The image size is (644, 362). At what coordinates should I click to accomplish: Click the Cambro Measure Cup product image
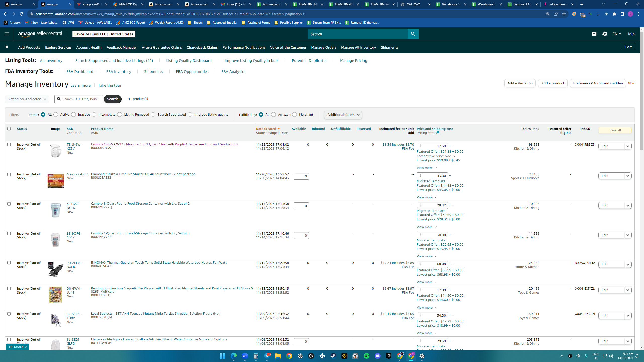(56, 151)
